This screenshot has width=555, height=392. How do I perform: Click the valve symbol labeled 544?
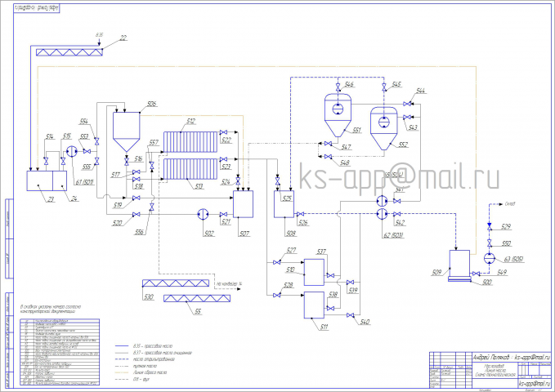click(x=407, y=104)
